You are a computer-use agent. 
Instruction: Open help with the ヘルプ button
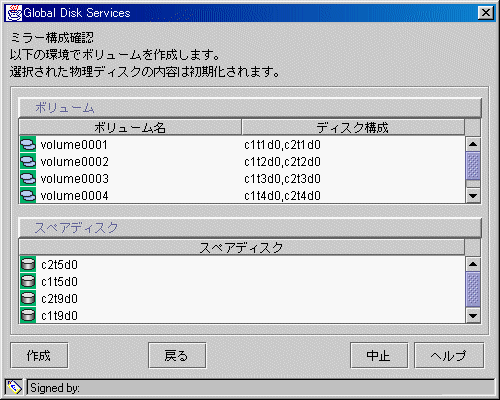[x=449, y=356]
